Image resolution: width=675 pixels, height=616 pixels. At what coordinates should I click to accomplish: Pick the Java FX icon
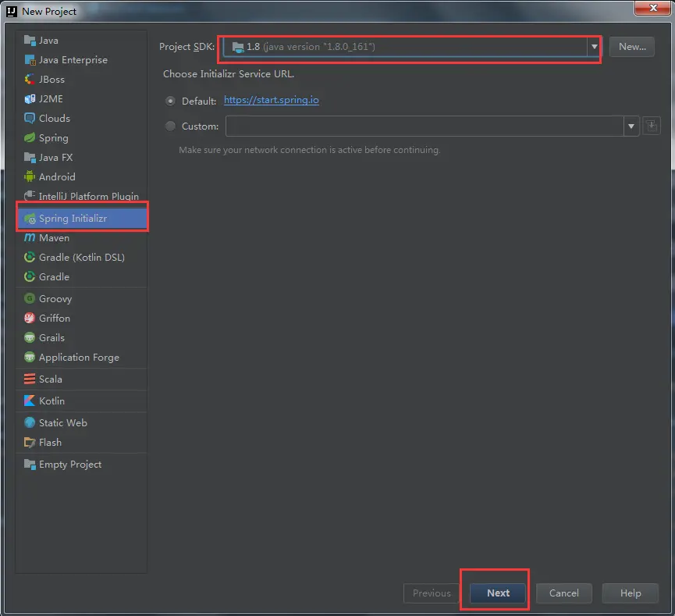[30, 158]
